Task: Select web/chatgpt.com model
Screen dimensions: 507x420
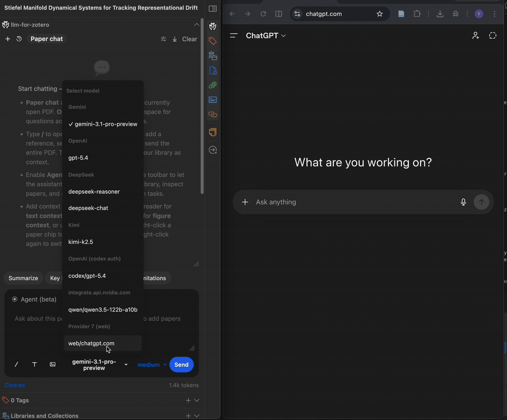Action: 103,343
